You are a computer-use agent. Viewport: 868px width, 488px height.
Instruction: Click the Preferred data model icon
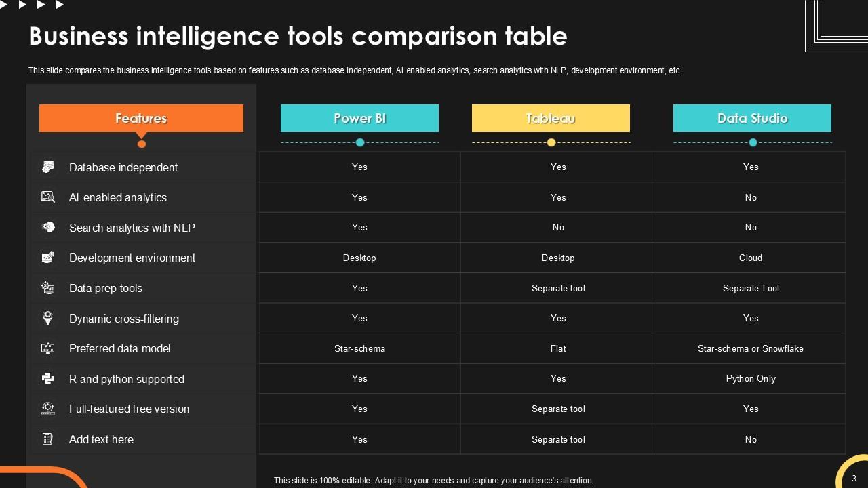(x=47, y=348)
